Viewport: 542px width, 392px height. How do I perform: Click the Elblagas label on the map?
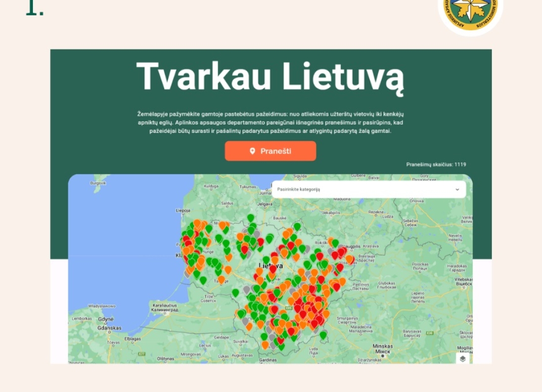(x=132, y=339)
